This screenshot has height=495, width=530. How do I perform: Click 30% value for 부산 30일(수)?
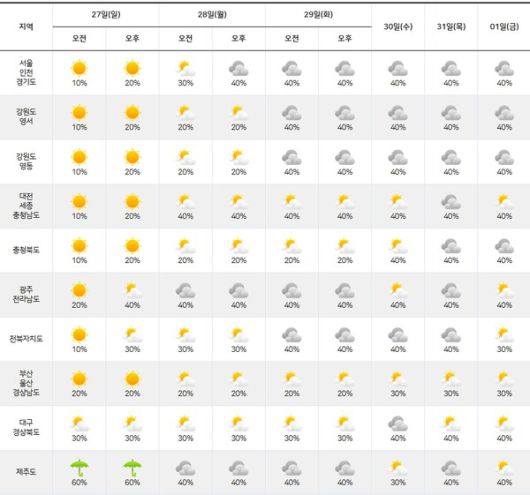[398, 394]
